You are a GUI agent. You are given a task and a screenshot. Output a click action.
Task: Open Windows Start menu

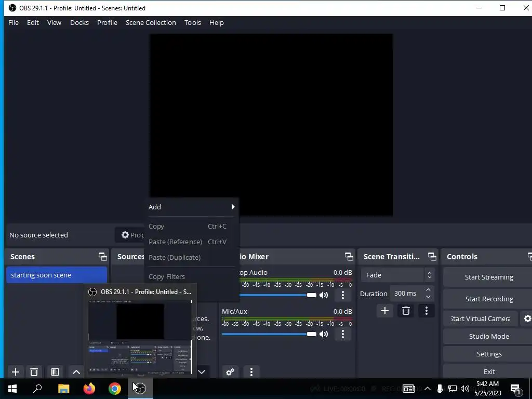12,389
